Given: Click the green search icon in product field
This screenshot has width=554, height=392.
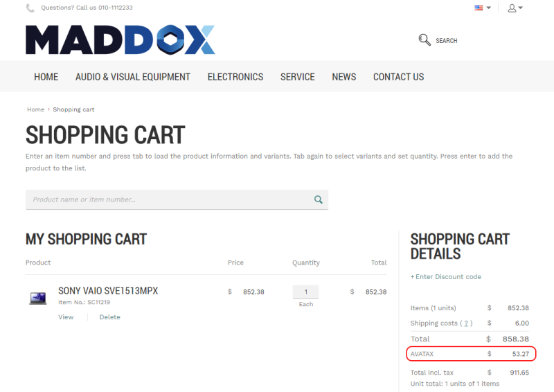Looking at the screenshot, I should tap(318, 199).
